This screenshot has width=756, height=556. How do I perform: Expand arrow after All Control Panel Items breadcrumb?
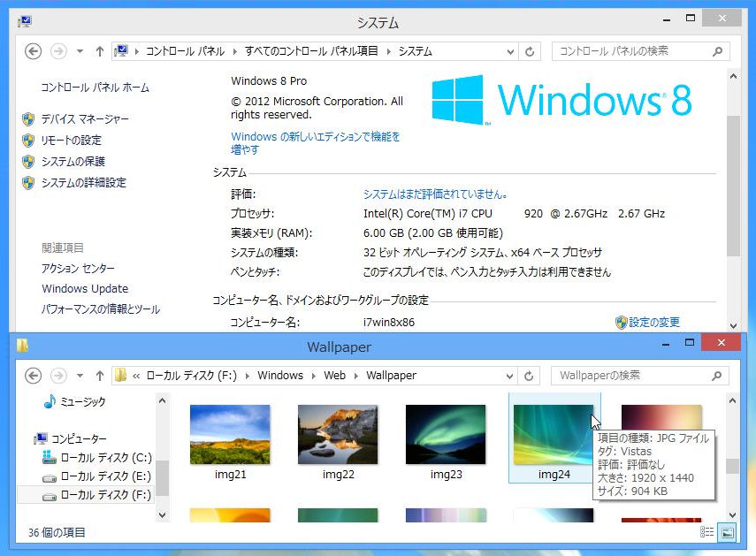pos(388,51)
